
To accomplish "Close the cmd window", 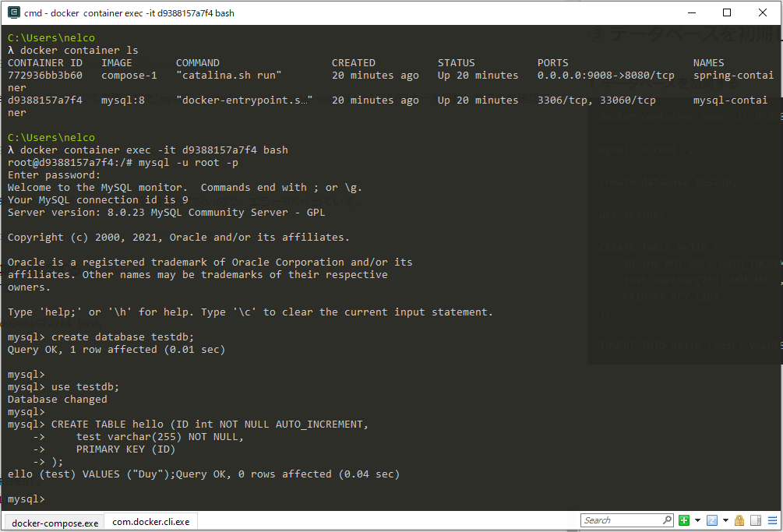I will pos(763,13).
